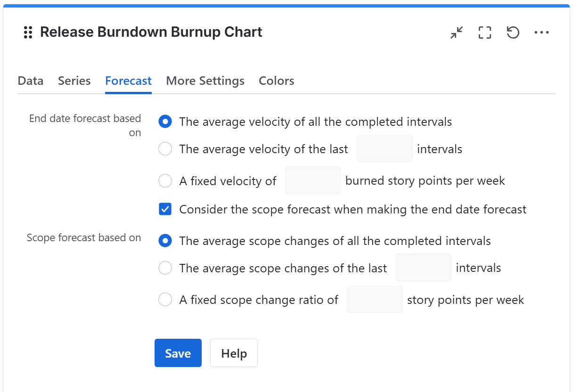Switch to the Data tab
The width and height of the screenshot is (573, 392).
tap(30, 81)
